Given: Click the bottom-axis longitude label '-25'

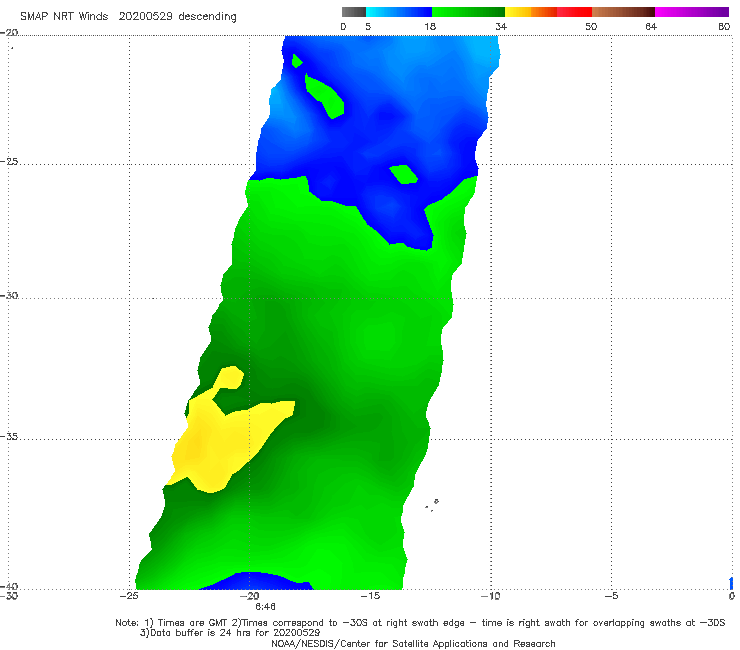Looking at the screenshot, I should click(x=129, y=596).
